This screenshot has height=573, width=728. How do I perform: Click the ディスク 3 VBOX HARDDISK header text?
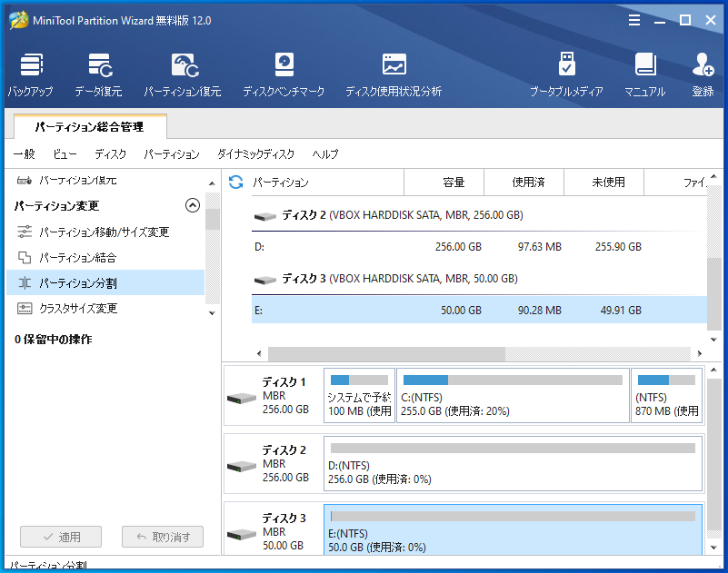[400, 279]
